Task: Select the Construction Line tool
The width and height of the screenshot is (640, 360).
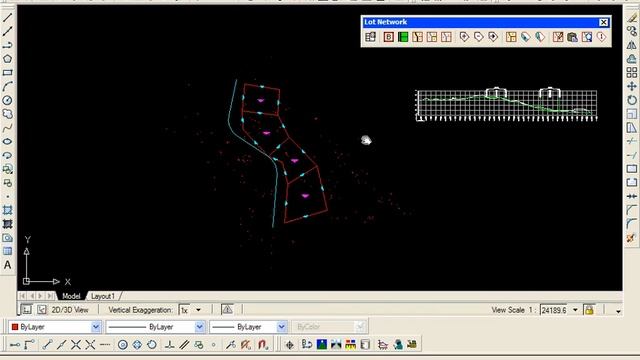Action: click(7, 31)
